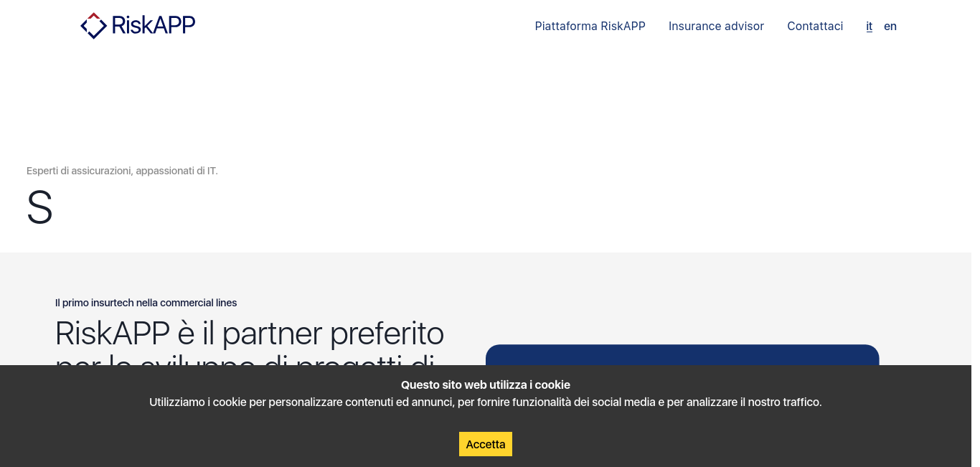This screenshot has height=467, width=980.
Task: Click the "RiskAPP è il partner preferito" headline
Action: 249,334
